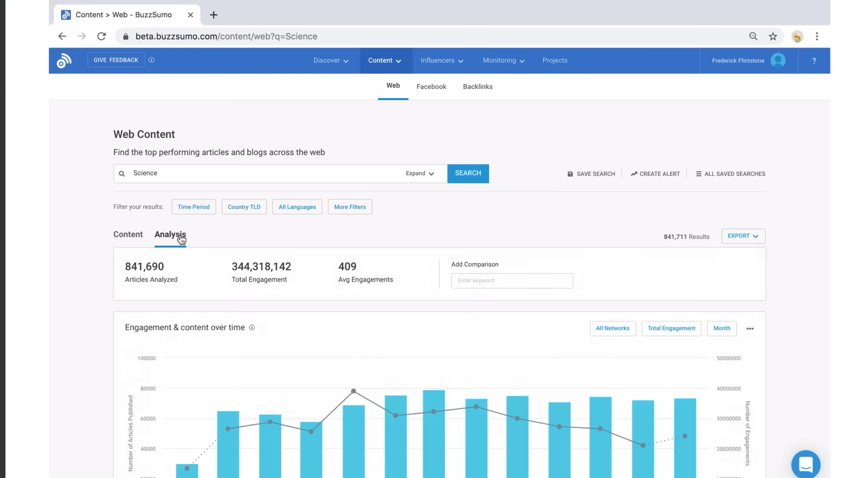This screenshot has width=868, height=478.
Task: Click the blue Search button
Action: pyautogui.click(x=468, y=174)
